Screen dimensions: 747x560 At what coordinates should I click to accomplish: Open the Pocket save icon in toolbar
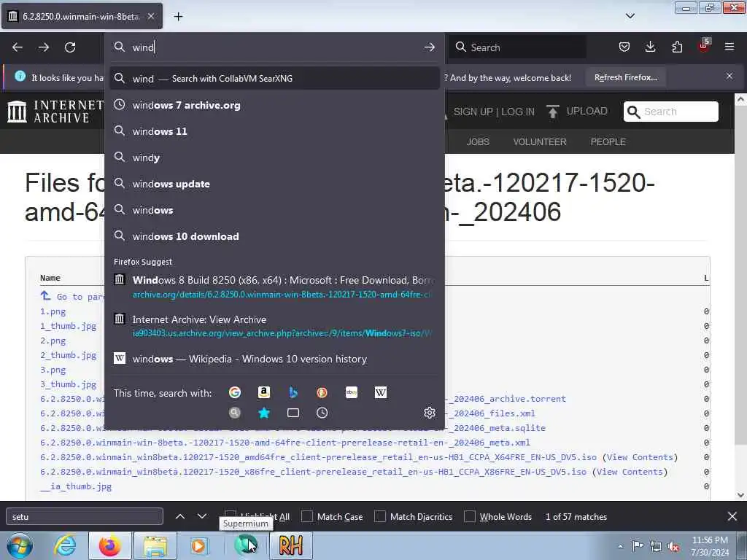click(x=624, y=47)
